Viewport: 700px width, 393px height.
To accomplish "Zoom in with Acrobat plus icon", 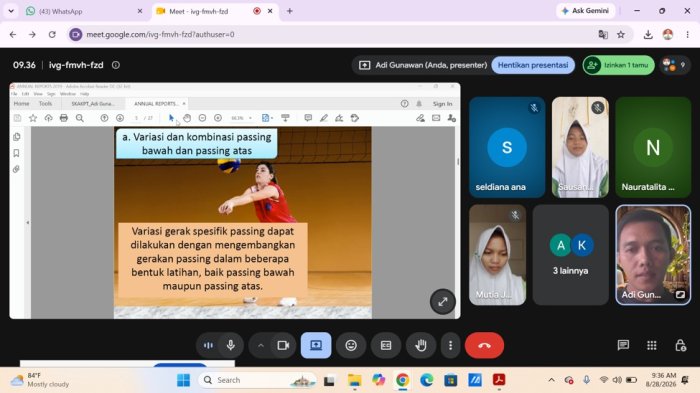I will (218, 118).
